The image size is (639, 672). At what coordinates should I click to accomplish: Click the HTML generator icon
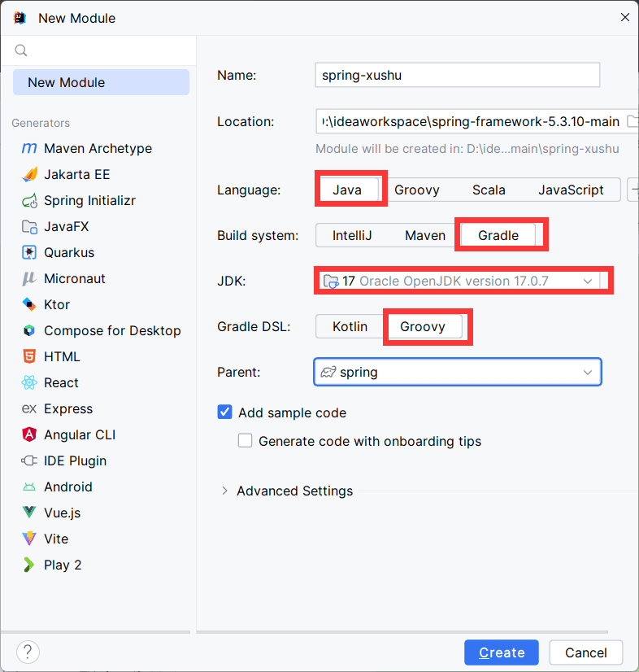click(29, 356)
